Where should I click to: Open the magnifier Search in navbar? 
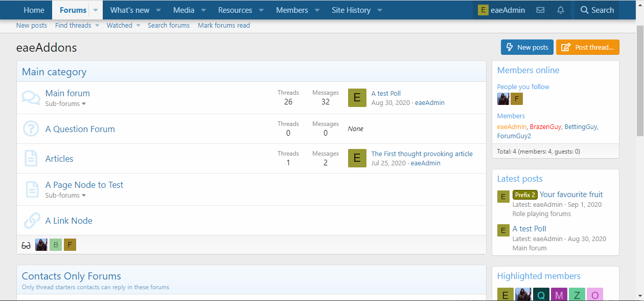tap(597, 10)
